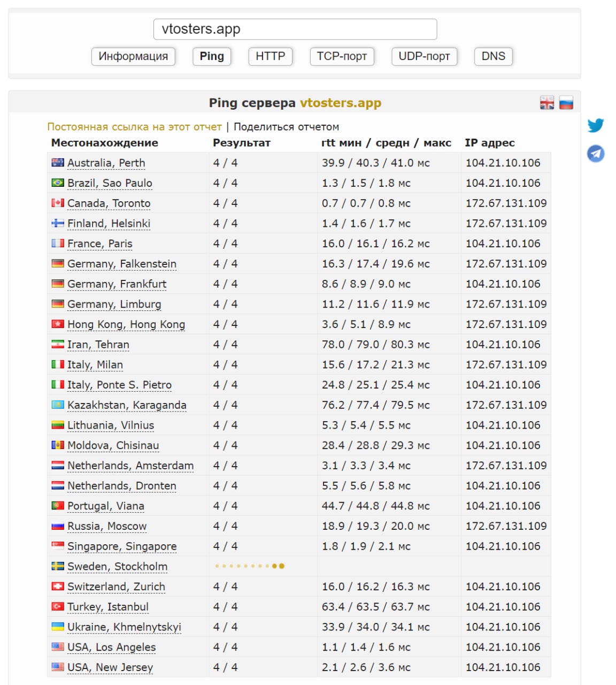616x685 pixels.
Task: Open the TCP-порт tab
Action: click(342, 56)
